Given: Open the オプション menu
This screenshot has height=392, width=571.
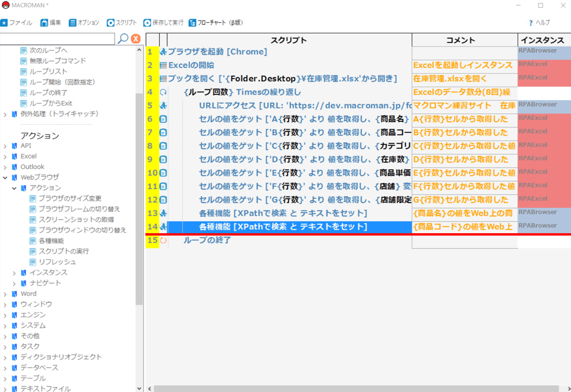Looking at the screenshot, I should click(84, 22).
